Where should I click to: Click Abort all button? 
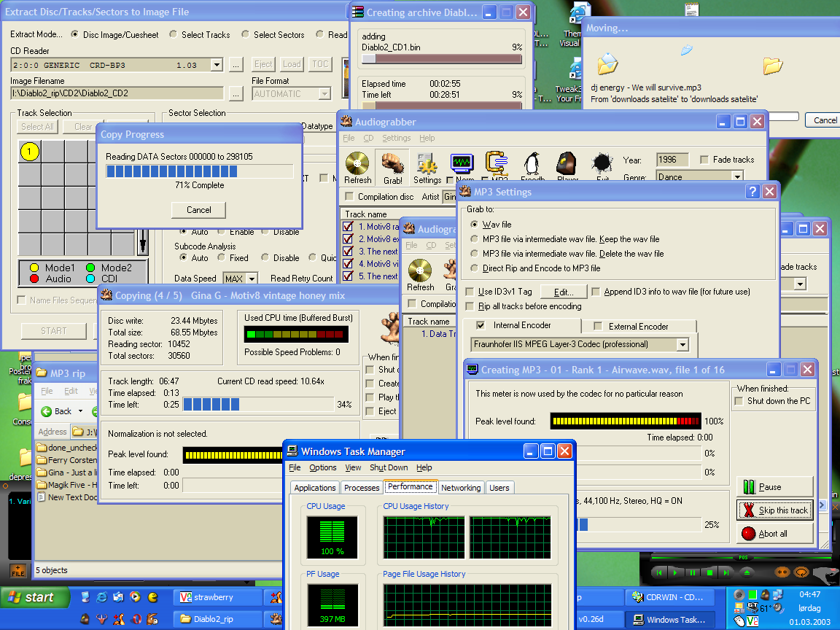775,534
